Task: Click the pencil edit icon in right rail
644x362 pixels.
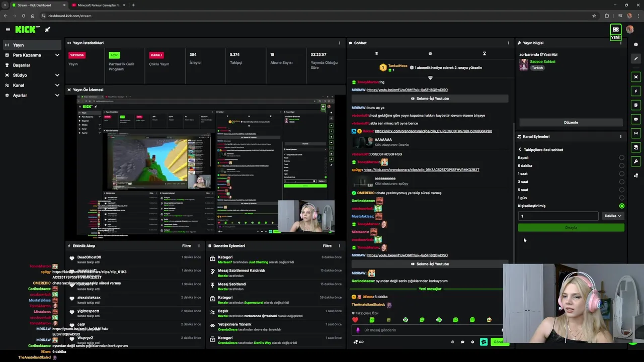Action: [636, 59]
